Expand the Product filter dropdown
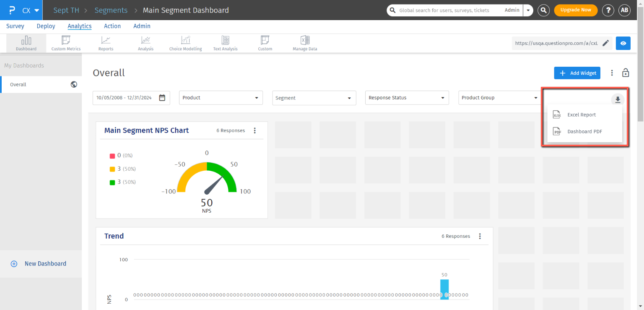The image size is (644, 310). [221, 98]
